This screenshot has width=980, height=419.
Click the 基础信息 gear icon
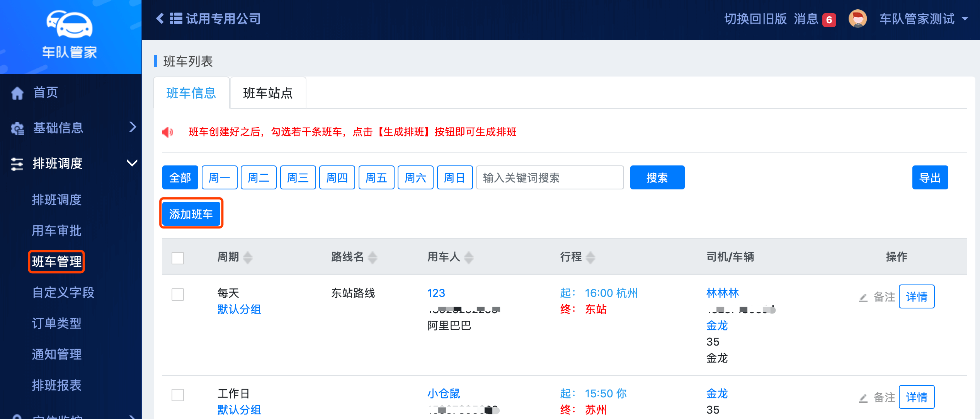tap(17, 128)
